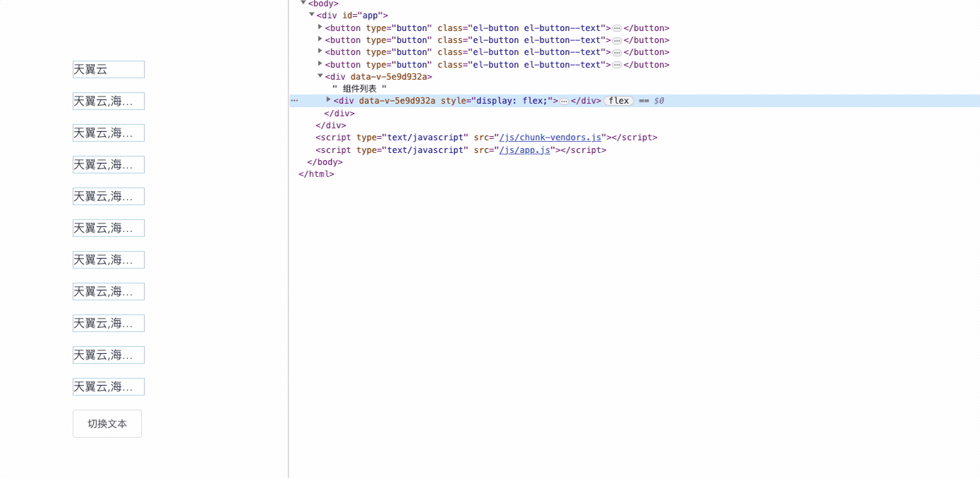Image resolution: width=980 pixels, height=478 pixels.
Task: Collapse the data-v-5e9d932a div without style attribute
Action: coord(320,76)
